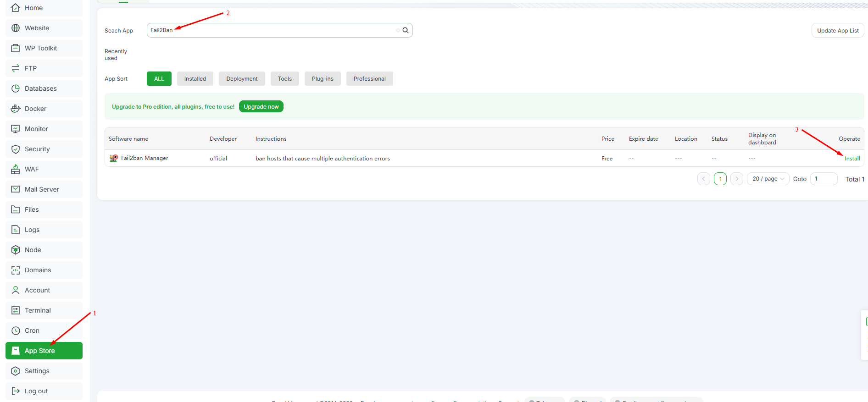Screen dimensions: 868x402
Task: Go to the previous results page
Action: [703, 179]
